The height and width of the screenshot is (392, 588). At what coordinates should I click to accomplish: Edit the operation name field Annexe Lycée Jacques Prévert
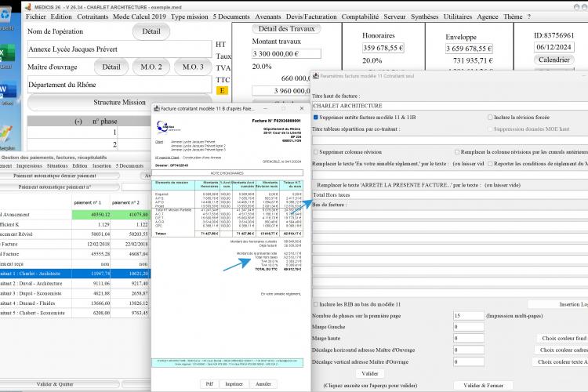click(x=120, y=49)
